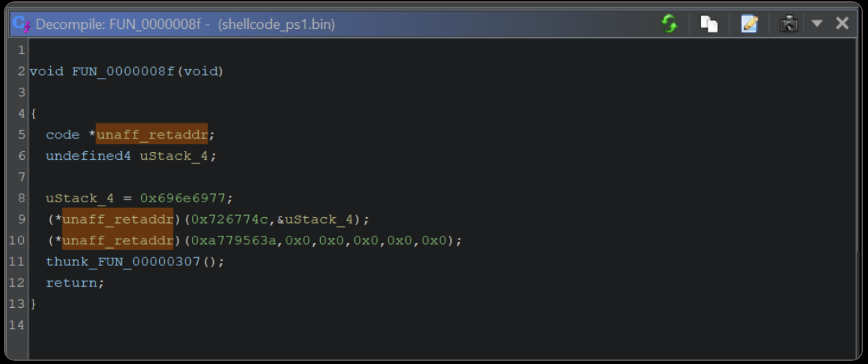Click the return statement

pos(72,283)
